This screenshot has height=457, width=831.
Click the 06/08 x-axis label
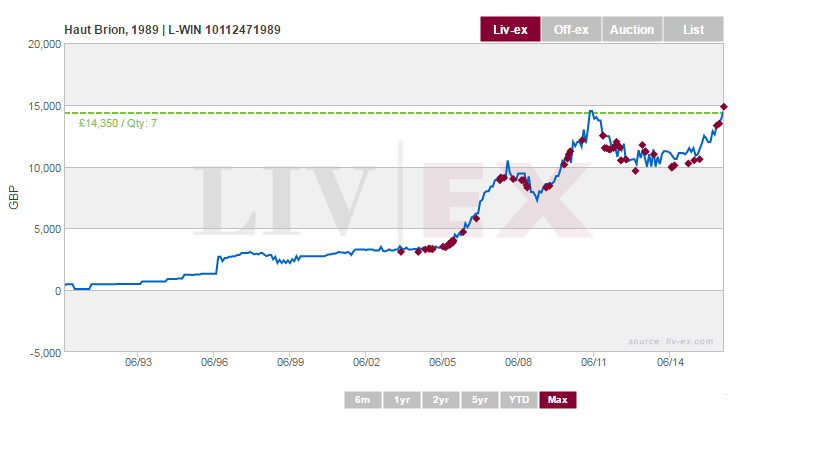(x=518, y=362)
